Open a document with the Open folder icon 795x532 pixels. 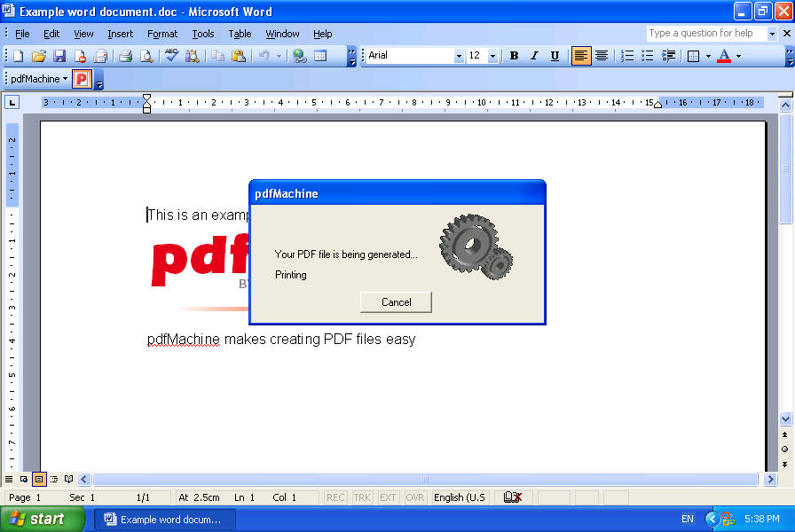pos(39,55)
